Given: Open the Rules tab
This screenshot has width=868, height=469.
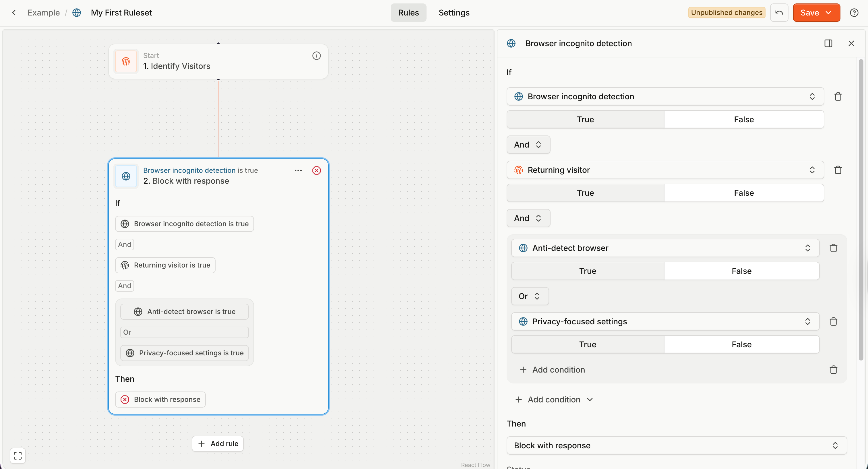Looking at the screenshot, I should point(408,13).
